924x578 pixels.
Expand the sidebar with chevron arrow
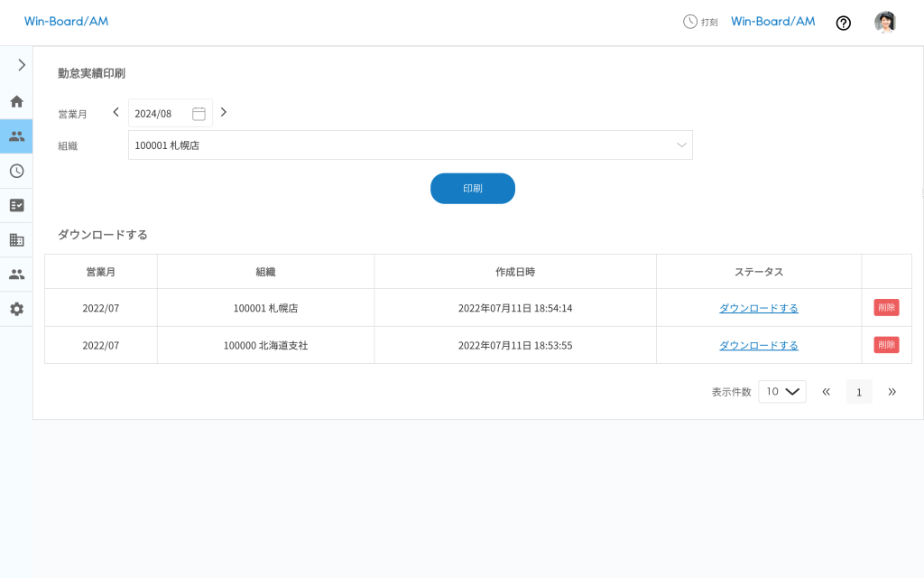[21, 65]
